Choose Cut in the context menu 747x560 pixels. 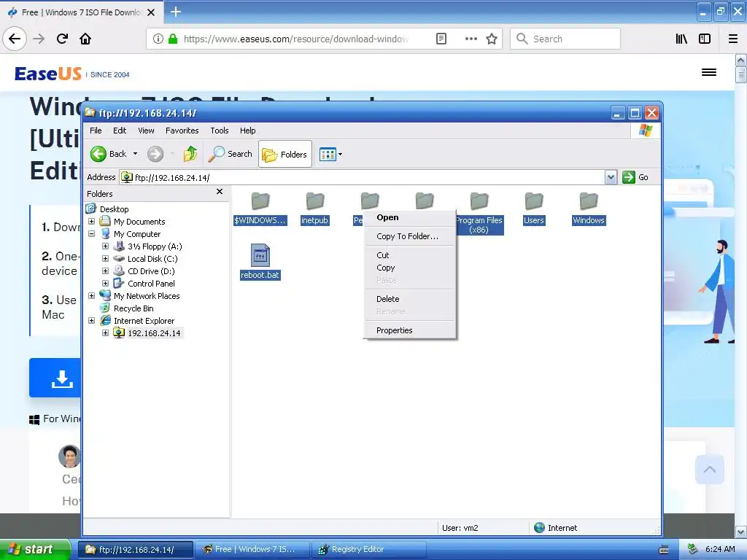click(x=410, y=255)
